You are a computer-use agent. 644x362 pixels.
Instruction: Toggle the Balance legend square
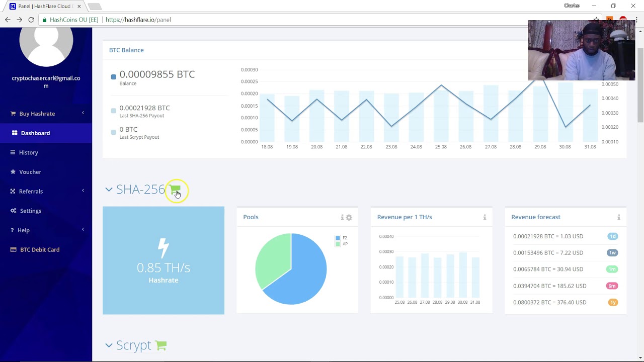114,77
